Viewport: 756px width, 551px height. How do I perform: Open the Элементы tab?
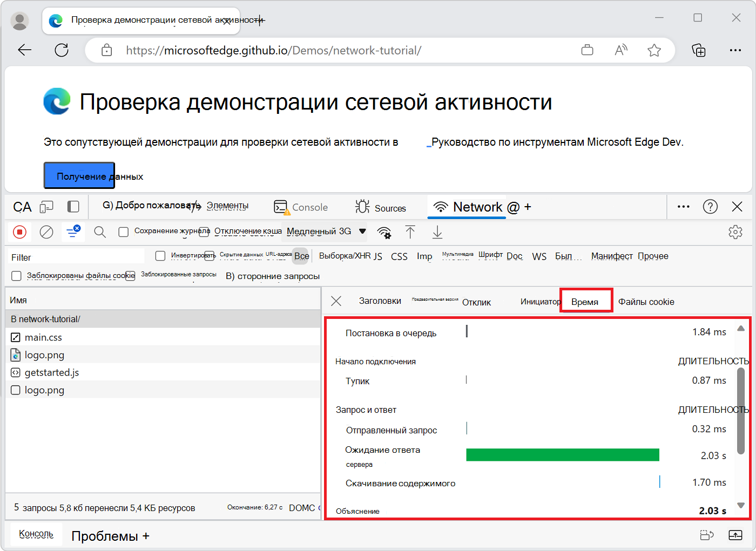pyautogui.click(x=227, y=206)
